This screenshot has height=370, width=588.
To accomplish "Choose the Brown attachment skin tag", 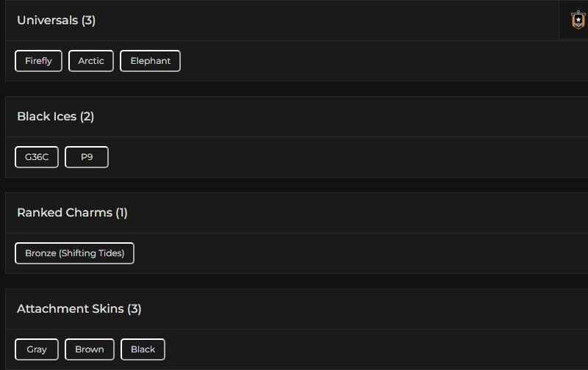I will 90,349.
